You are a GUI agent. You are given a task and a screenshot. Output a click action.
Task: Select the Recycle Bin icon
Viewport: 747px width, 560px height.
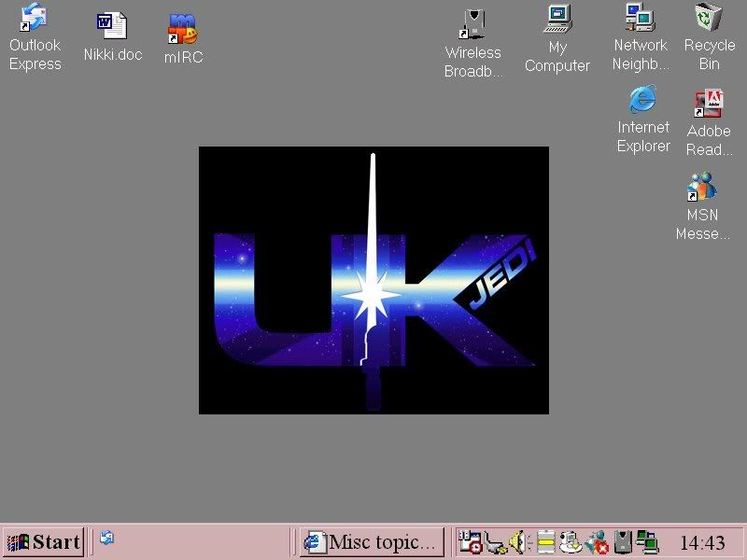pos(710,19)
